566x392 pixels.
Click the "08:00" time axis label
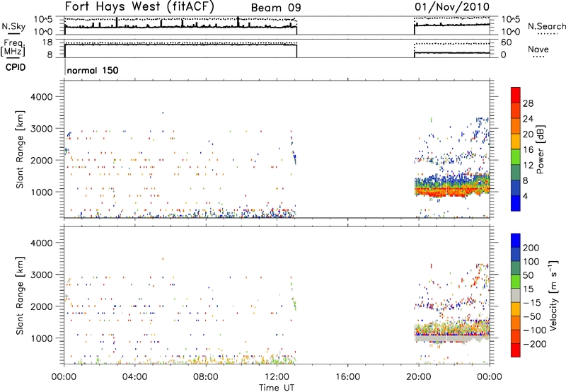coord(206,377)
